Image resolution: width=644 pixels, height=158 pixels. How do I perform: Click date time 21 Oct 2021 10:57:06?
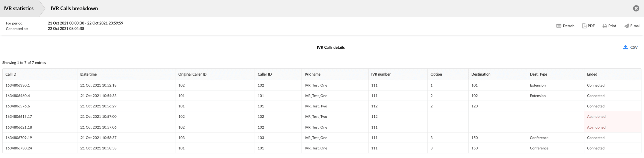(x=99, y=127)
